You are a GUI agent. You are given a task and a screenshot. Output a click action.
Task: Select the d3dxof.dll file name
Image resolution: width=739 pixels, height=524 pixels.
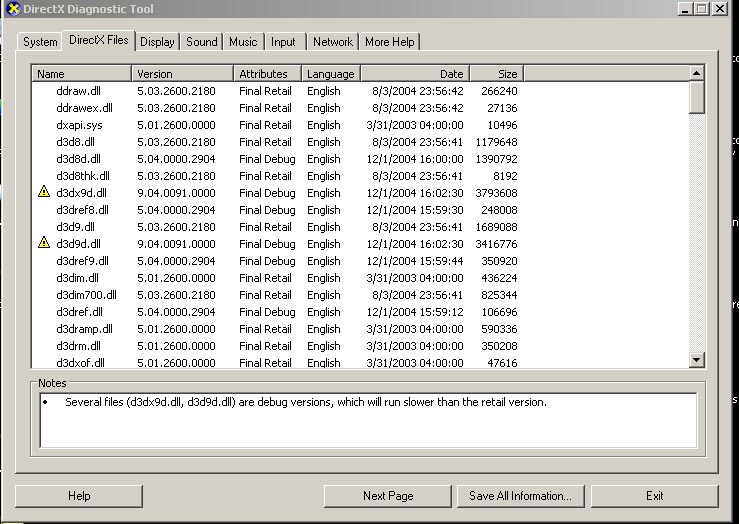[80, 362]
